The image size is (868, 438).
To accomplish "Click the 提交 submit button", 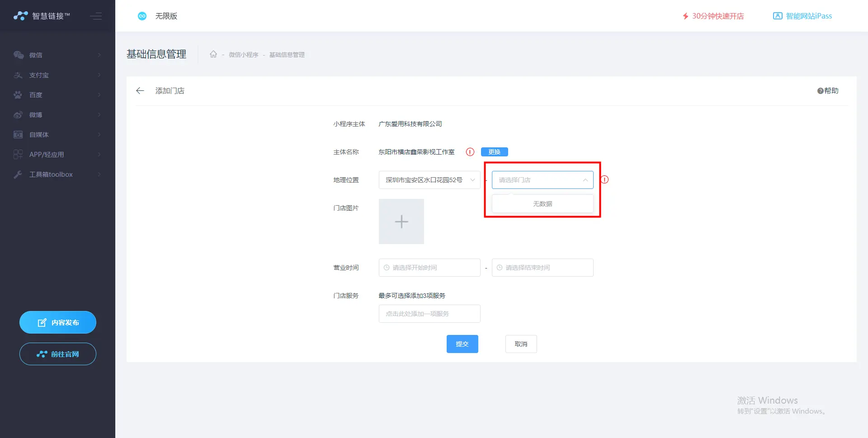I will coord(462,344).
